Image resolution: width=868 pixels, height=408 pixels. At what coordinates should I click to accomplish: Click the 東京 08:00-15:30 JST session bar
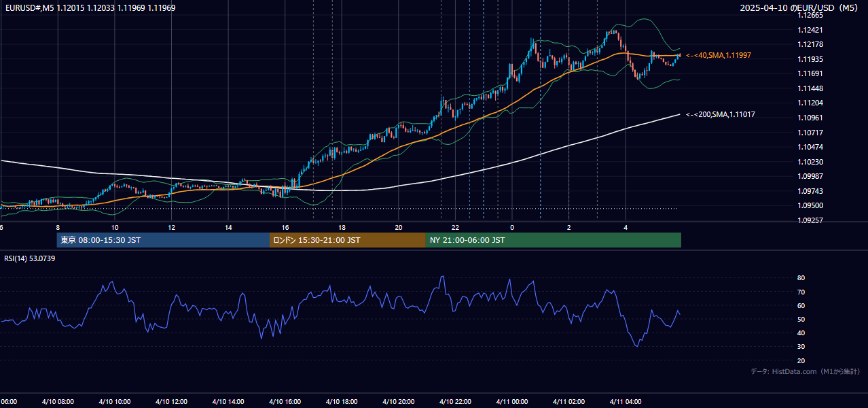click(163, 240)
